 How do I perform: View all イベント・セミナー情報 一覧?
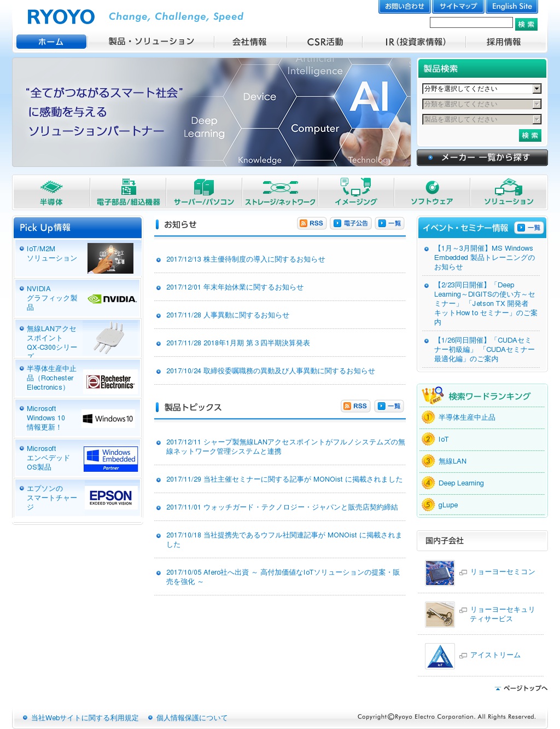529,228
